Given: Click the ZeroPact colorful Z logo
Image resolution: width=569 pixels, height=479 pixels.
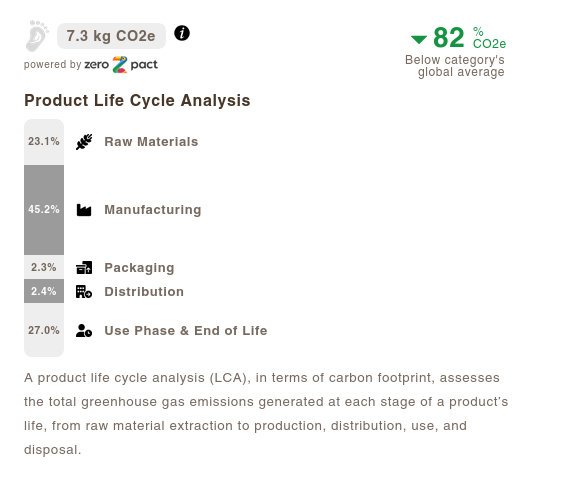Looking at the screenshot, I should [x=120, y=65].
